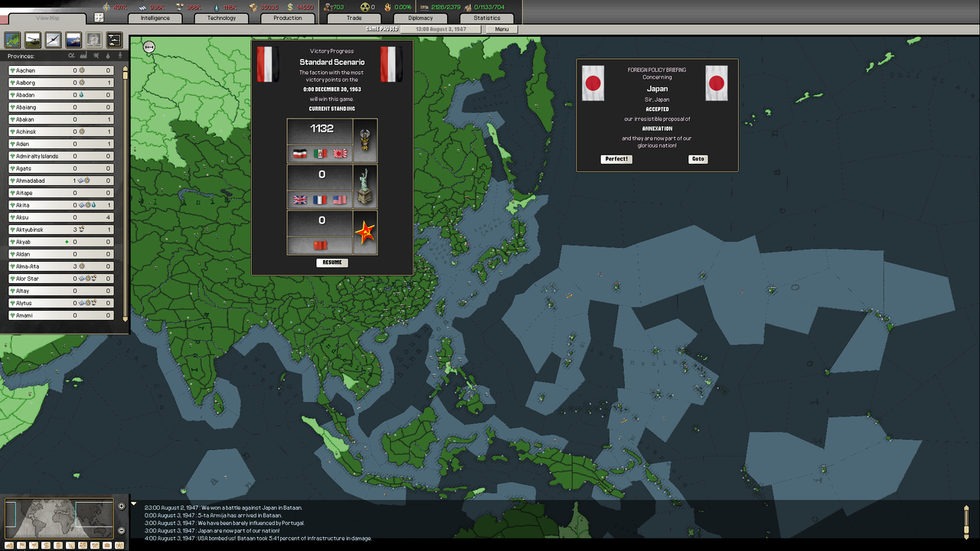Select the first terrain map-mode icon at bottom
Image resolution: width=980 pixels, height=551 pixels.
click(9, 546)
